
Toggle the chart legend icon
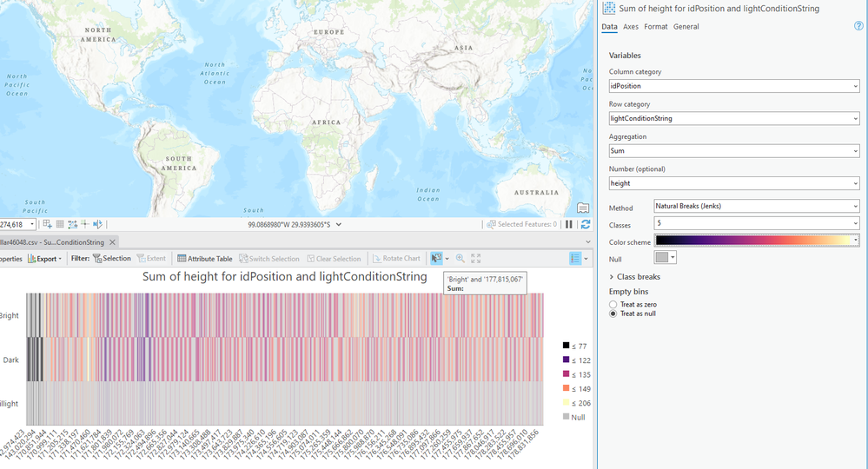(x=574, y=259)
